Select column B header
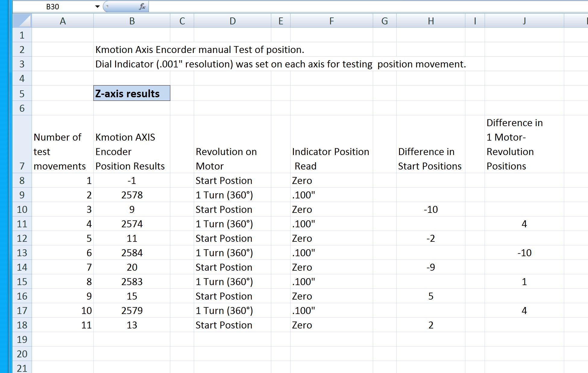The image size is (588, 373). point(132,20)
